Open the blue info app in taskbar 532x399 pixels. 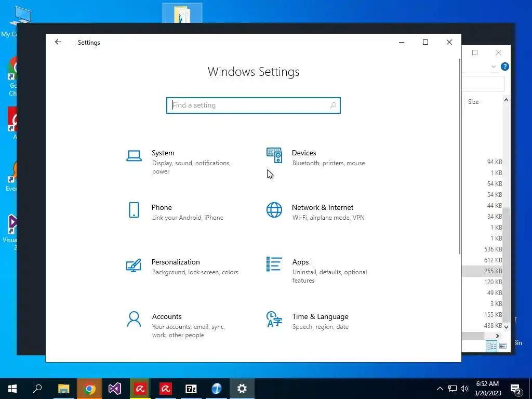(217, 389)
